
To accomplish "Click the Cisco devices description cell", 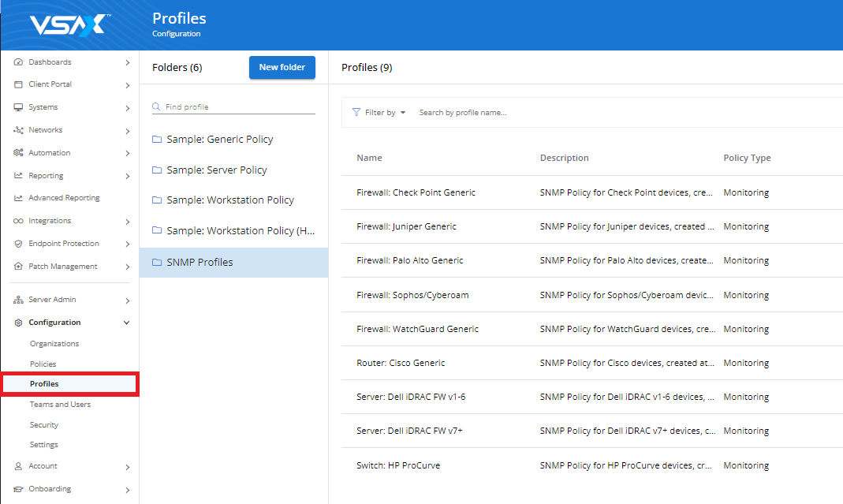I will (x=627, y=363).
